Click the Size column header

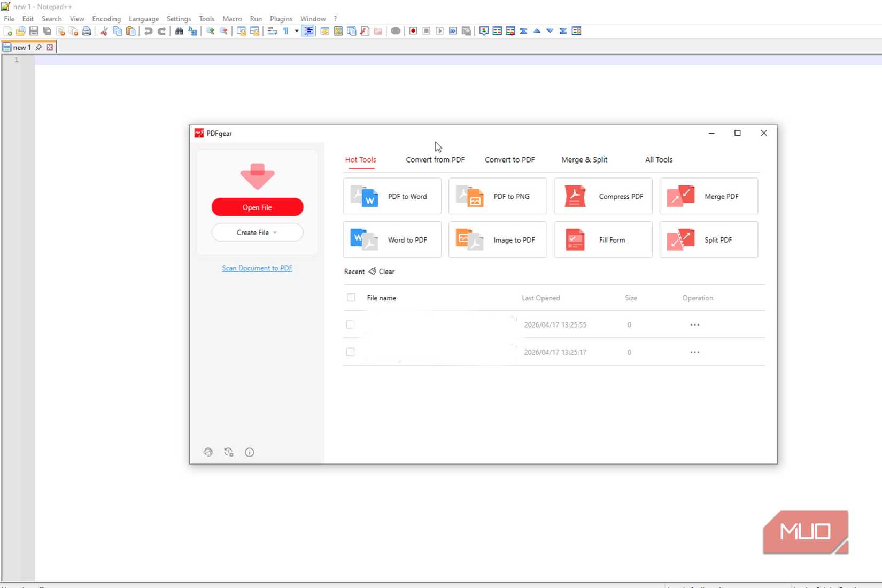631,298
